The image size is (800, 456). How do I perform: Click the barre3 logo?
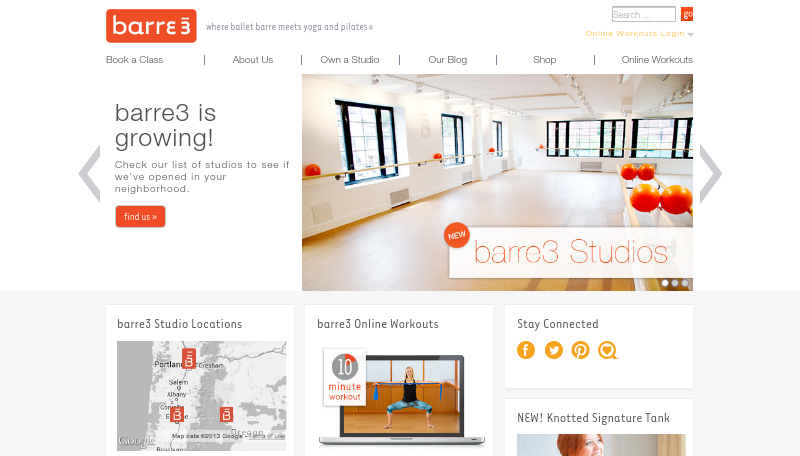coord(151,26)
